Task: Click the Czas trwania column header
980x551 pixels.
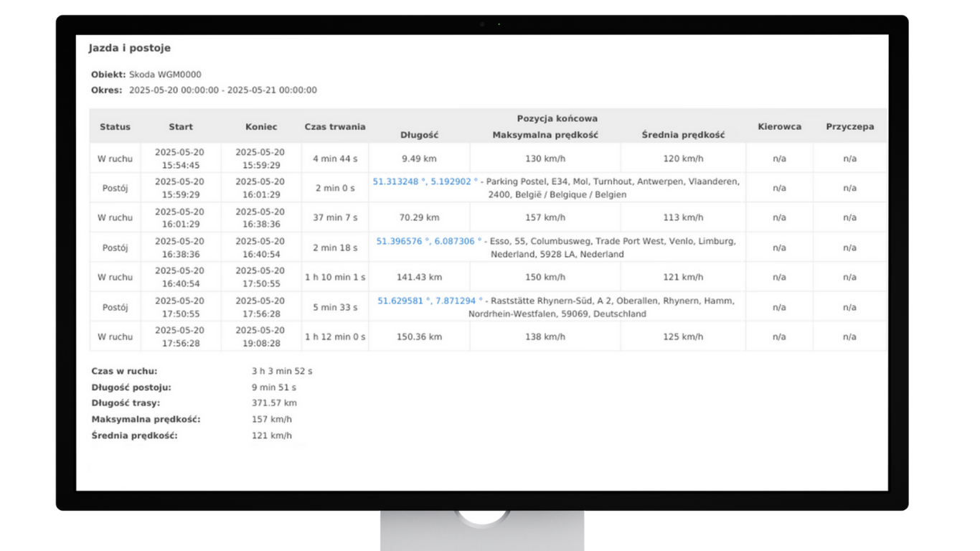Action: (x=335, y=127)
